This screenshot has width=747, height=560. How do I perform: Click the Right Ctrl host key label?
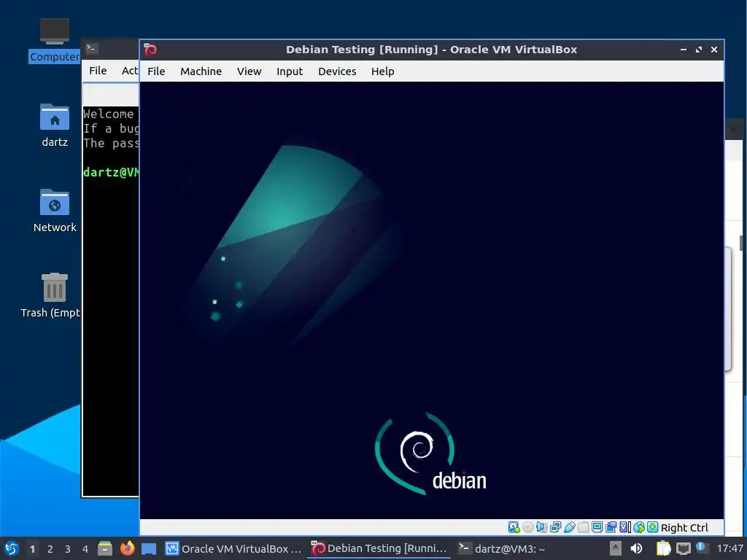[x=684, y=528]
